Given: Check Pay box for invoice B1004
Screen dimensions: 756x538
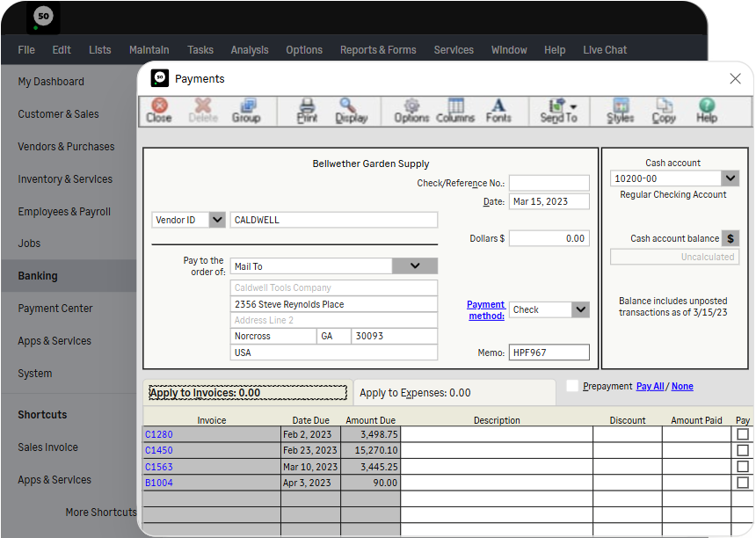Looking at the screenshot, I should [x=743, y=483].
